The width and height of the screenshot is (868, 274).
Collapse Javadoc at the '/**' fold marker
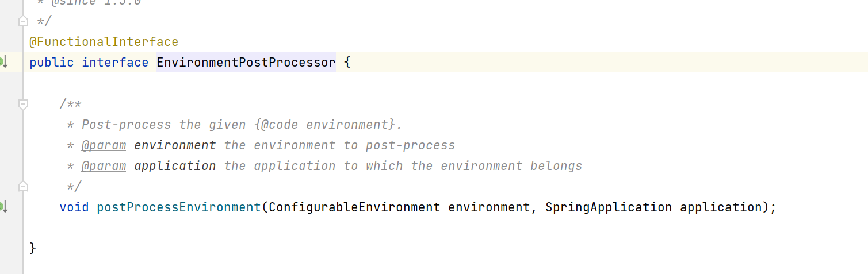pos(23,105)
